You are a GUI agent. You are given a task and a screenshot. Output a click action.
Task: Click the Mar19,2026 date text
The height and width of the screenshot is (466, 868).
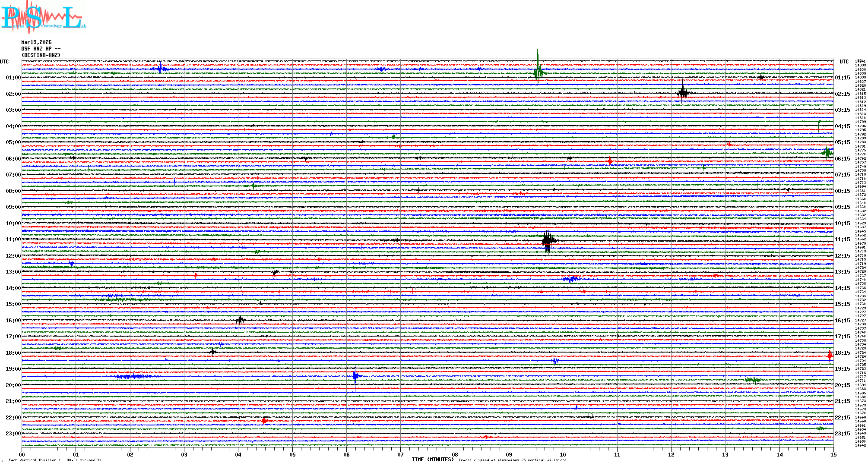36,42
